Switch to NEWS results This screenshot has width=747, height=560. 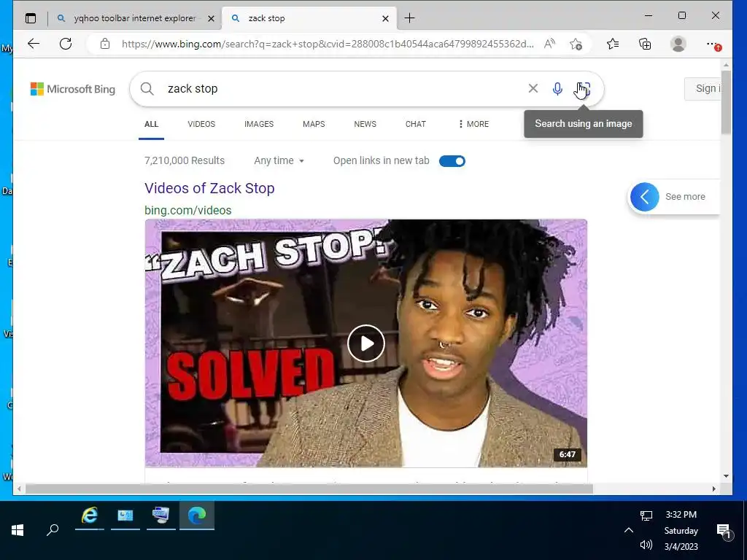click(365, 124)
